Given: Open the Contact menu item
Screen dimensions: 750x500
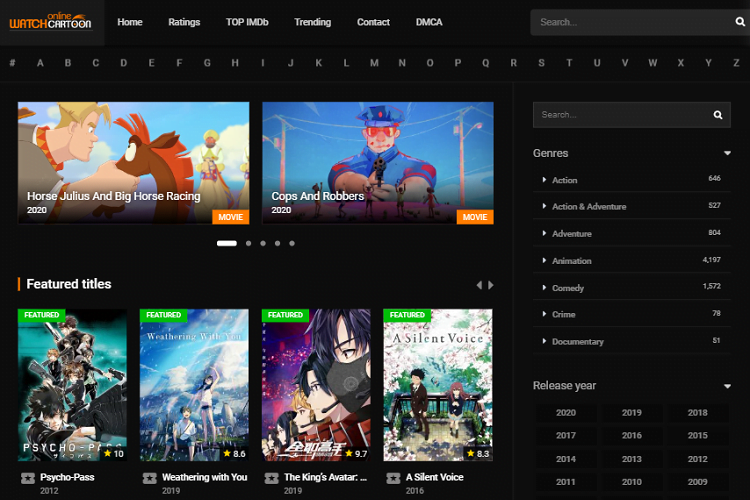Looking at the screenshot, I should click(x=373, y=22).
